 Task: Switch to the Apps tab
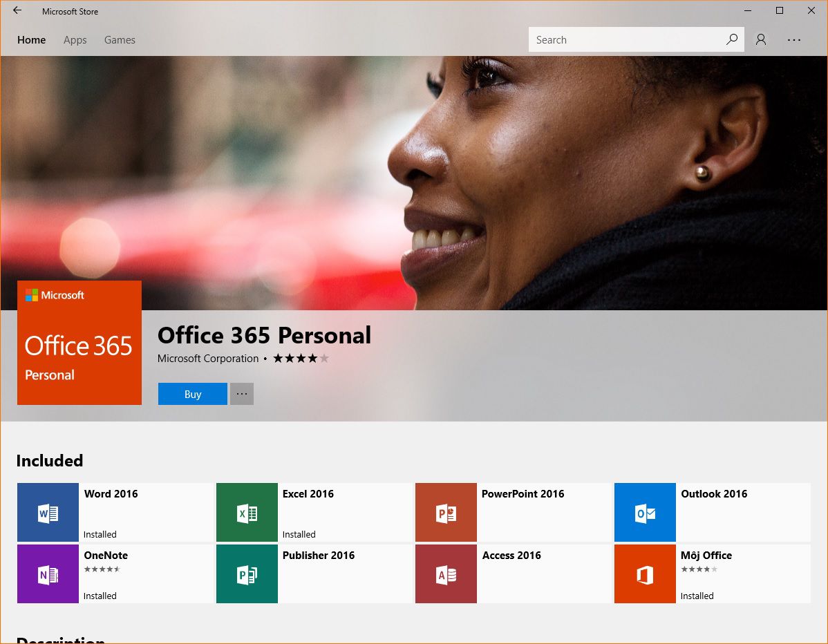click(75, 39)
